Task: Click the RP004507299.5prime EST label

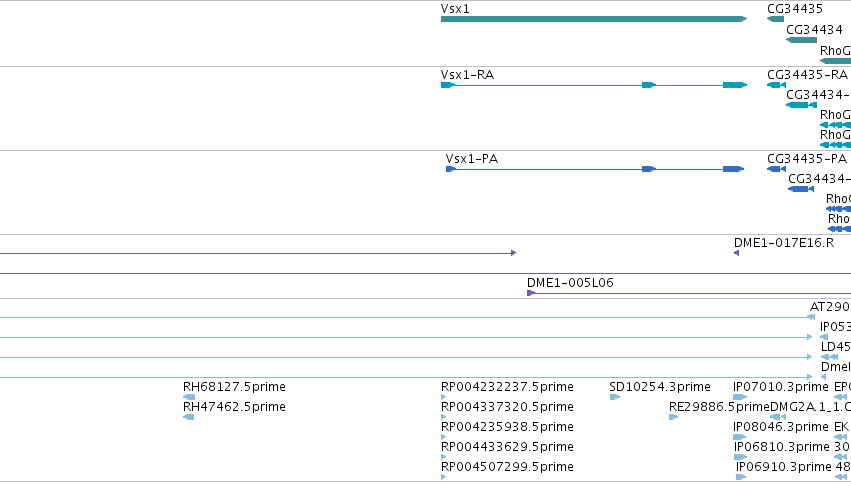Action: [507, 467]
